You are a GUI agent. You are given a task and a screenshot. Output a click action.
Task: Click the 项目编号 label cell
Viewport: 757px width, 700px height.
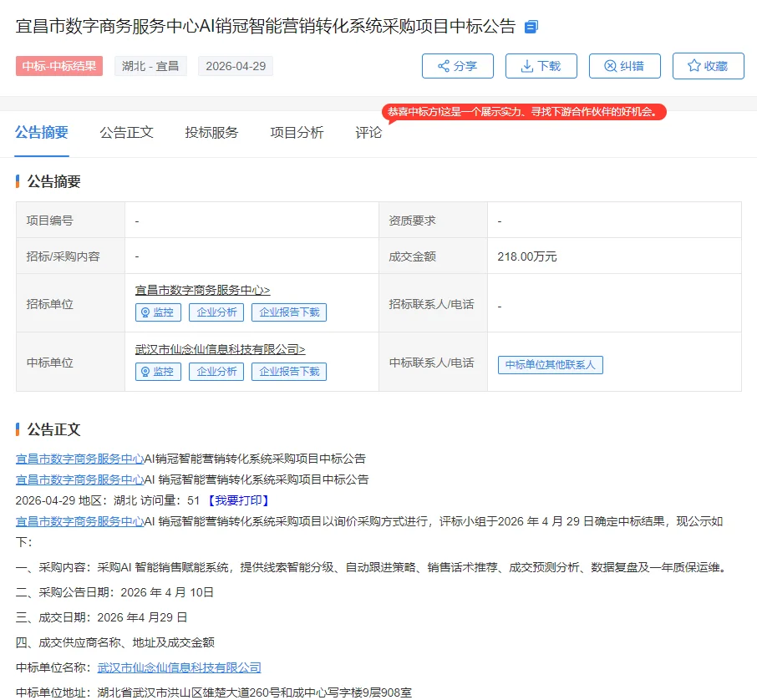70,221
